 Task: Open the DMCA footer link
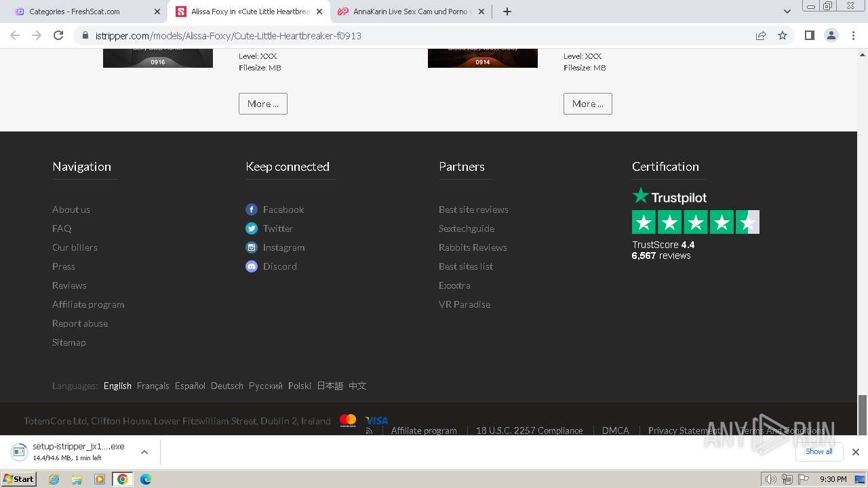616,430
